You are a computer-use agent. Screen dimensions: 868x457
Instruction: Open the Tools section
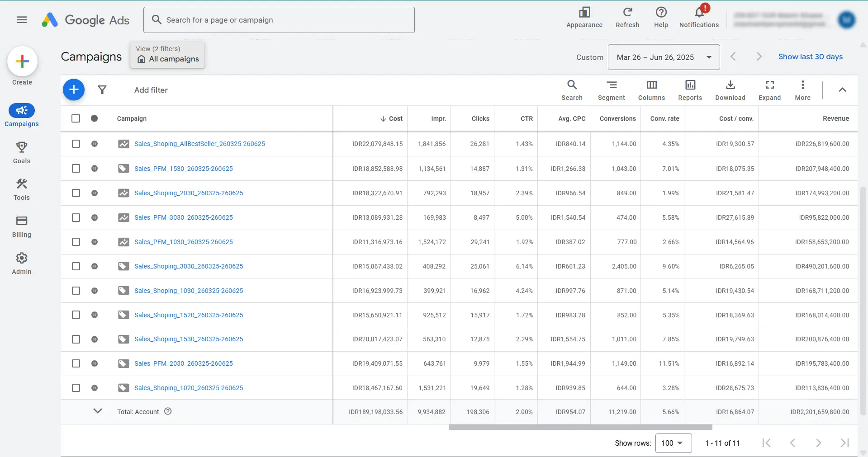[x=21, y=189]
